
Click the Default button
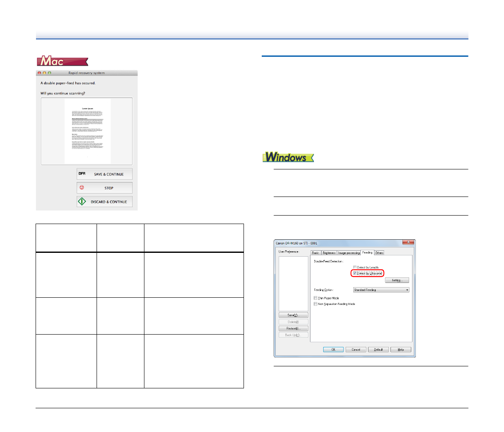378,350
